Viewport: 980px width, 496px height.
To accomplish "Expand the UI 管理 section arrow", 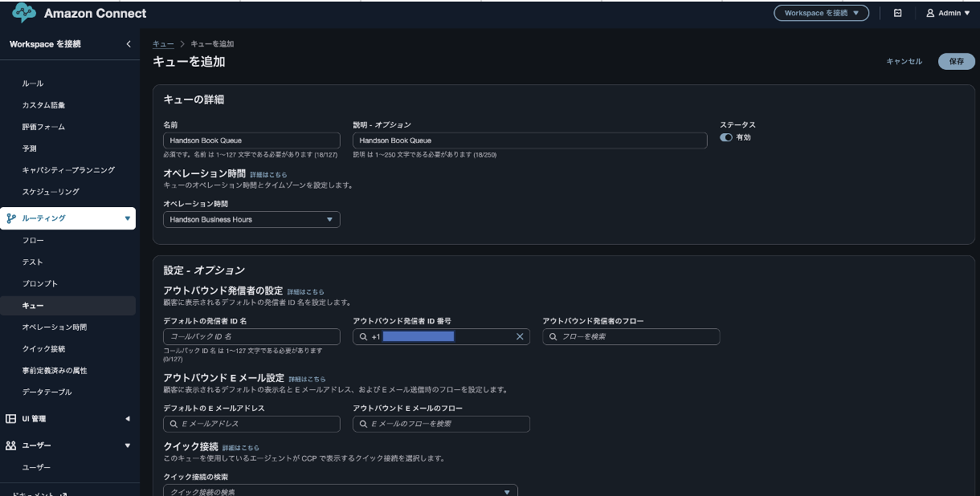I will pyautogui.click(x=127, y=418).
